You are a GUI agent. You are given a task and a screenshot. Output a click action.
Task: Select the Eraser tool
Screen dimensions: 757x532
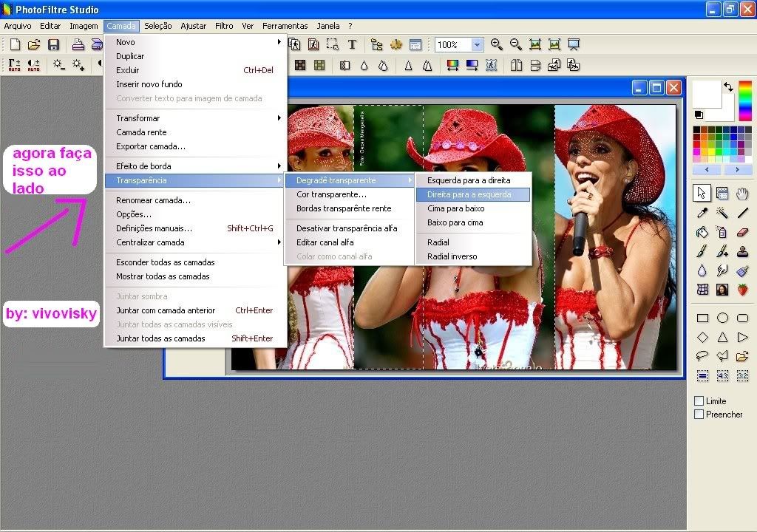742,232
